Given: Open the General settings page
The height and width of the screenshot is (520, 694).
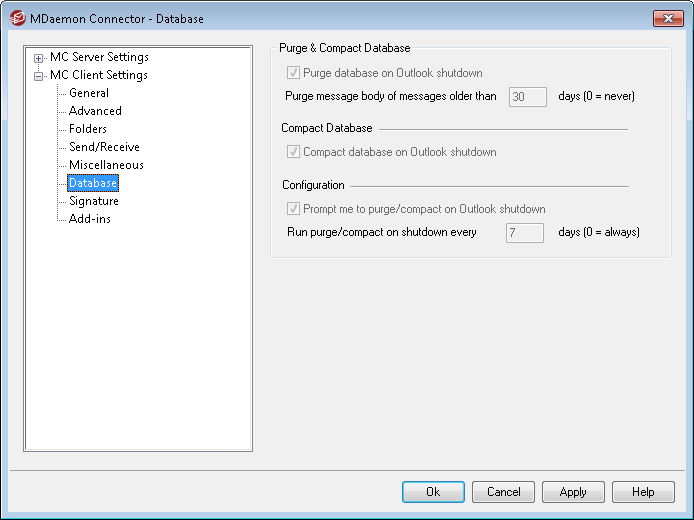Looking at the screenshot, I should (89, 93).
